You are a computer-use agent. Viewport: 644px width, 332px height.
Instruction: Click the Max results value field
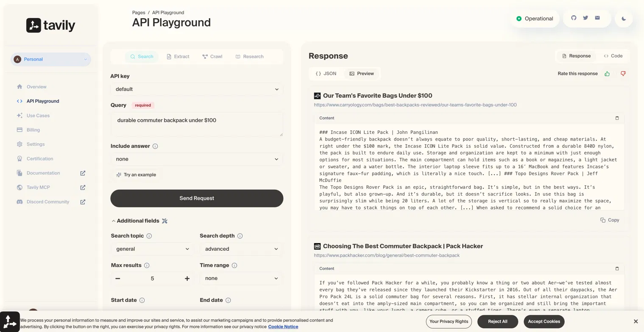click(152, 279)
